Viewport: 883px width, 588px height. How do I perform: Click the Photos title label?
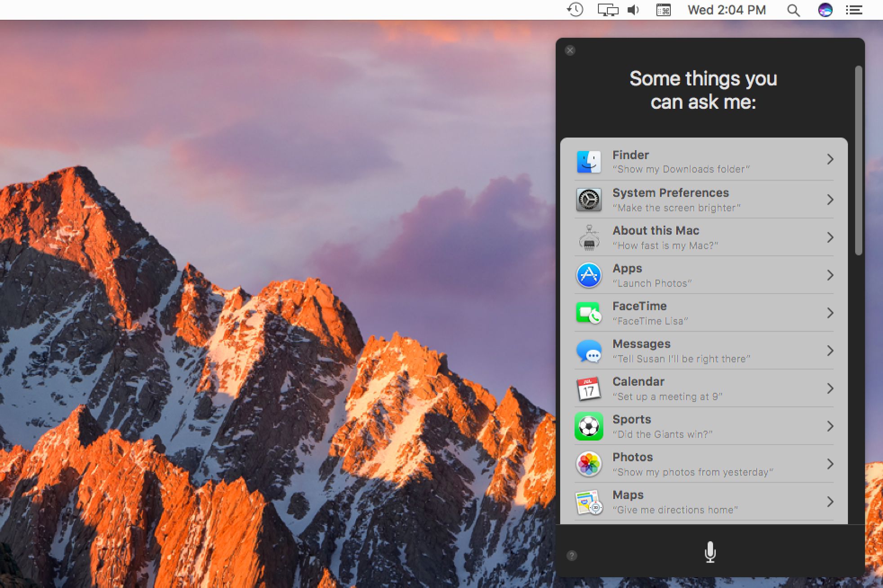tap(633, 457)
